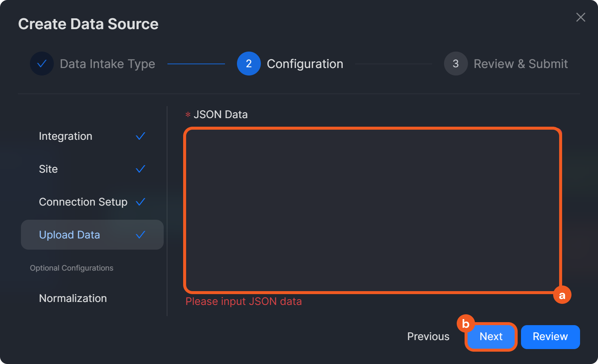
Task: Click the checkmark beside Connection Setup
Action: 141,202
